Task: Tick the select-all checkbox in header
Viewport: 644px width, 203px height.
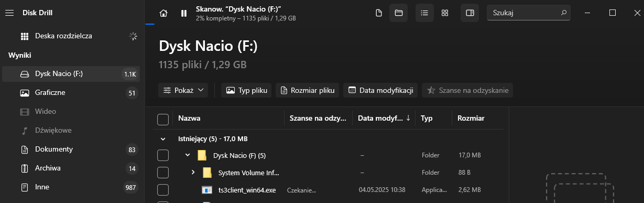Action: [x=163, y=120]
